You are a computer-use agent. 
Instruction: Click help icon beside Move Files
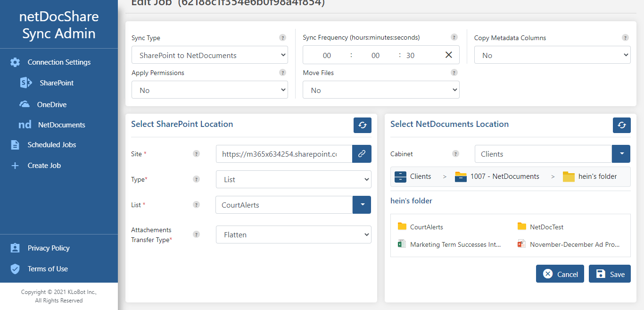[454, 73]
